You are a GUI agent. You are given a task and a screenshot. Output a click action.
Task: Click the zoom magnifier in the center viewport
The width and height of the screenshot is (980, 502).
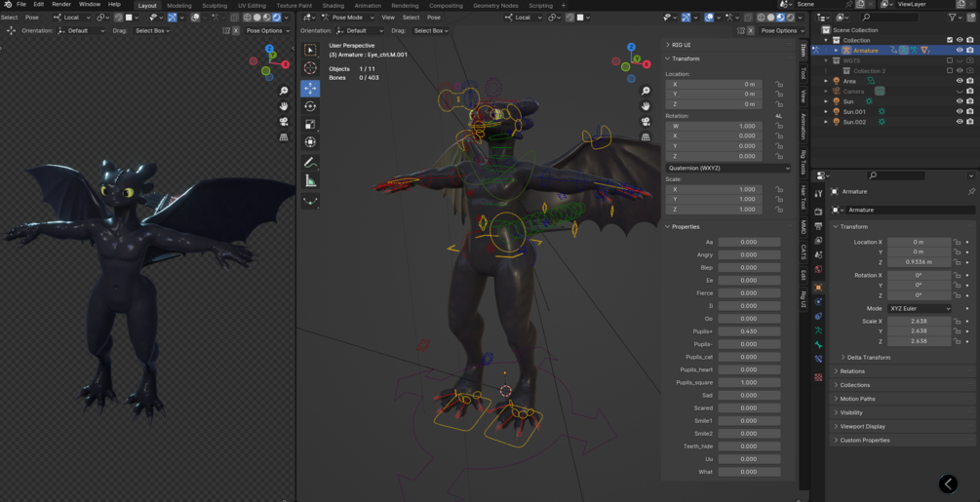point(647,92)
